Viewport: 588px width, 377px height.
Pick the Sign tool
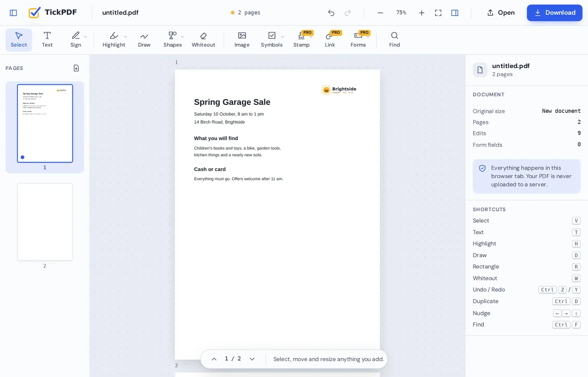click(76, 40)
